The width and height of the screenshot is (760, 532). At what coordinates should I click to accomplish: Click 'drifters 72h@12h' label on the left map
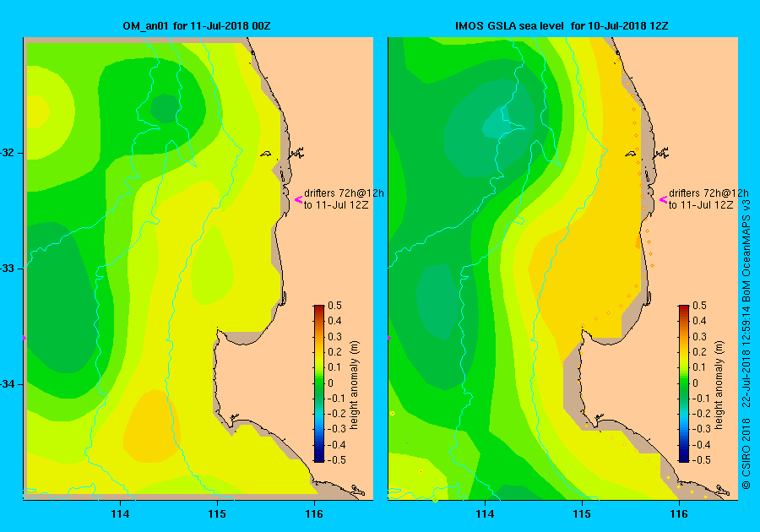(344, 193)
